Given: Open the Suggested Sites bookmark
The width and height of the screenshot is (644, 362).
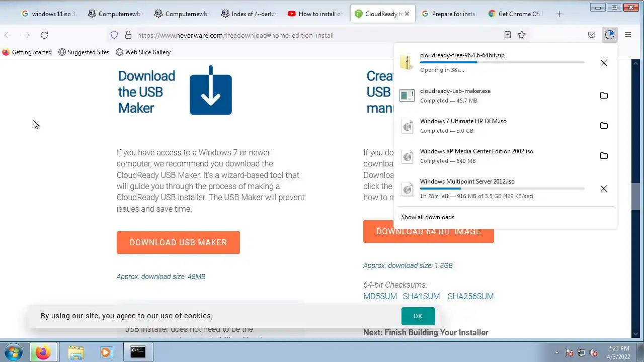Looking at the screenshot, I should pyautogui.click(x=84, y=52).
